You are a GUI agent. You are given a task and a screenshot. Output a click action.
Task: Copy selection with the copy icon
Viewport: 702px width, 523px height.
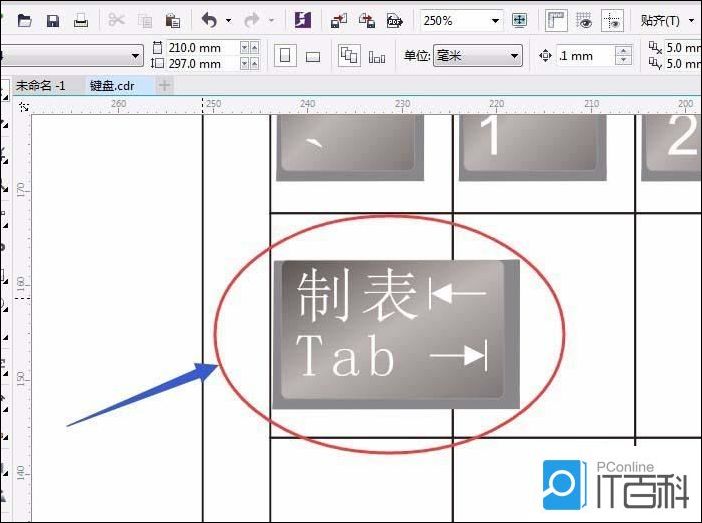pos(145,21)
